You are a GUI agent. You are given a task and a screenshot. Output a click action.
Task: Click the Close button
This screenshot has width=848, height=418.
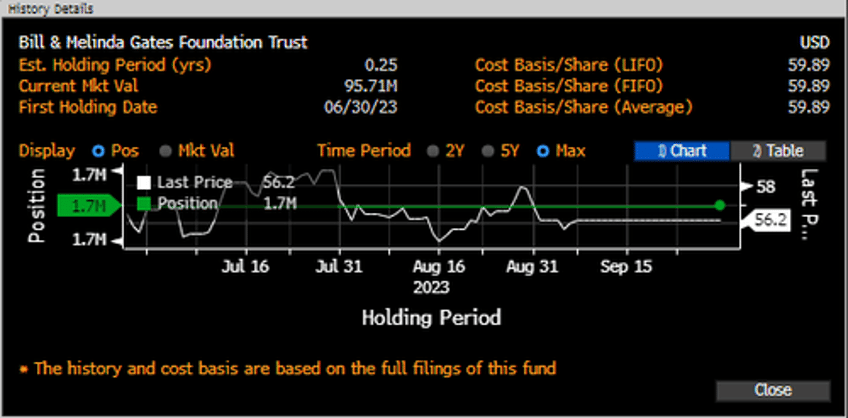pyautogui.click(x=773, y=390)
